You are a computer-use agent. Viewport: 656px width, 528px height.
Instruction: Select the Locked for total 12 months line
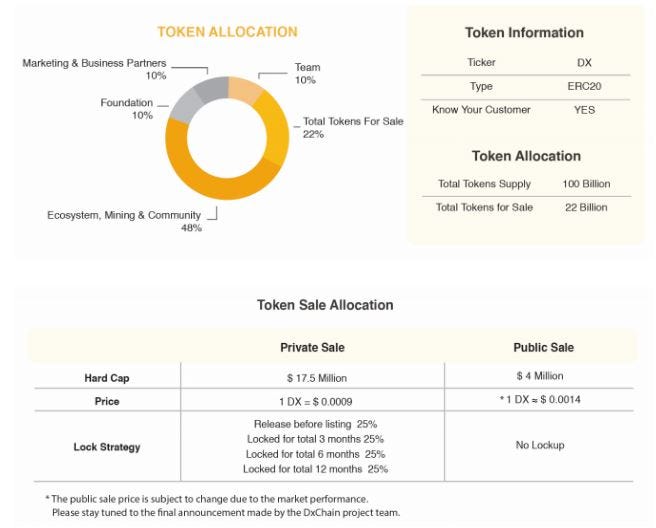[x=315, y=469]
